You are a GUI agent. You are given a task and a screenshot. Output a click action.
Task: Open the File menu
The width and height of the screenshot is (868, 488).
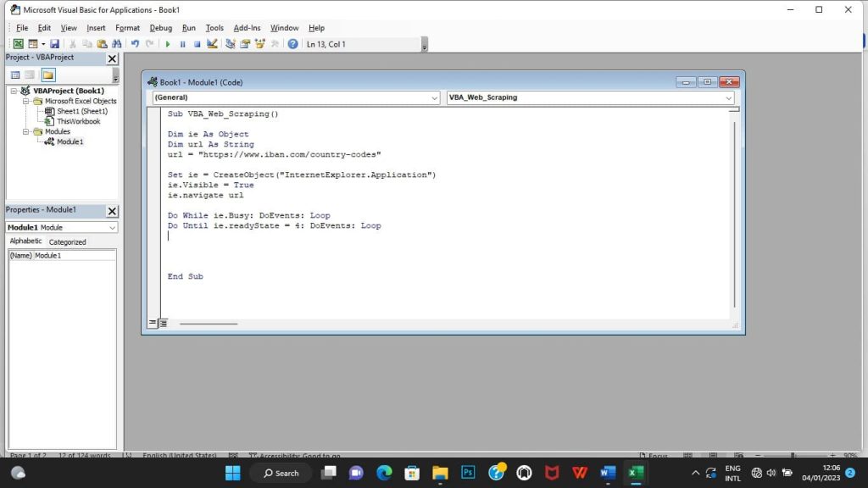tap(22, 28)
